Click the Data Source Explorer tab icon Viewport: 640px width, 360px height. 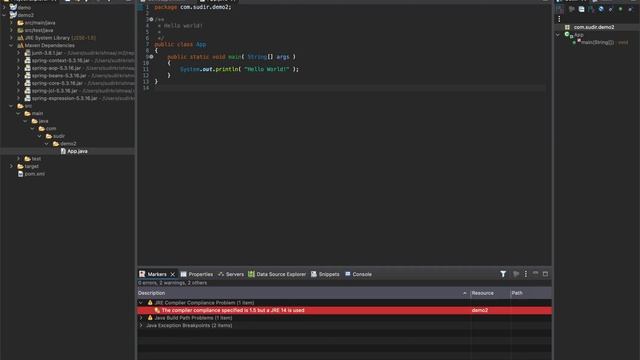tap(251, 274)
